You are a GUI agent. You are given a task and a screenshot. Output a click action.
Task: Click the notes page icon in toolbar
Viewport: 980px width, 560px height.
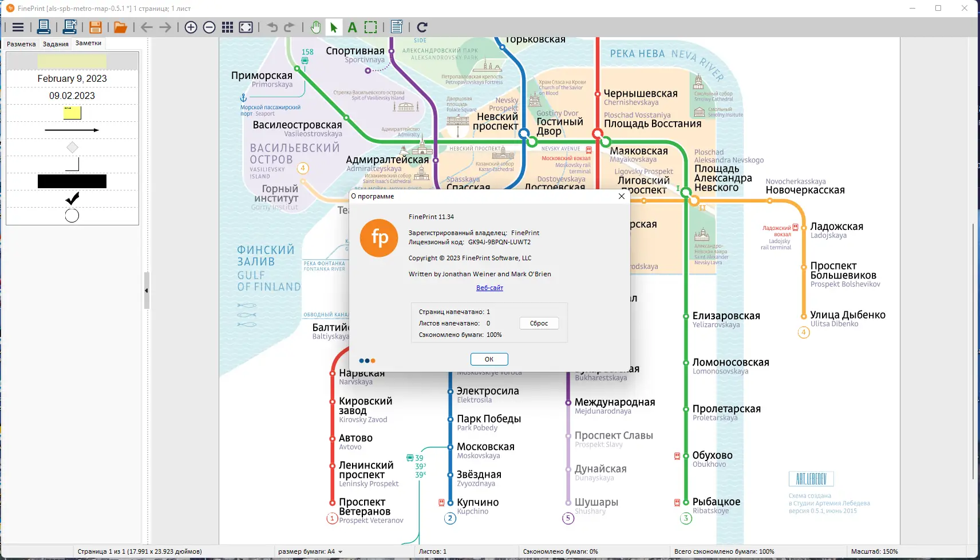(x=397, y=27)
